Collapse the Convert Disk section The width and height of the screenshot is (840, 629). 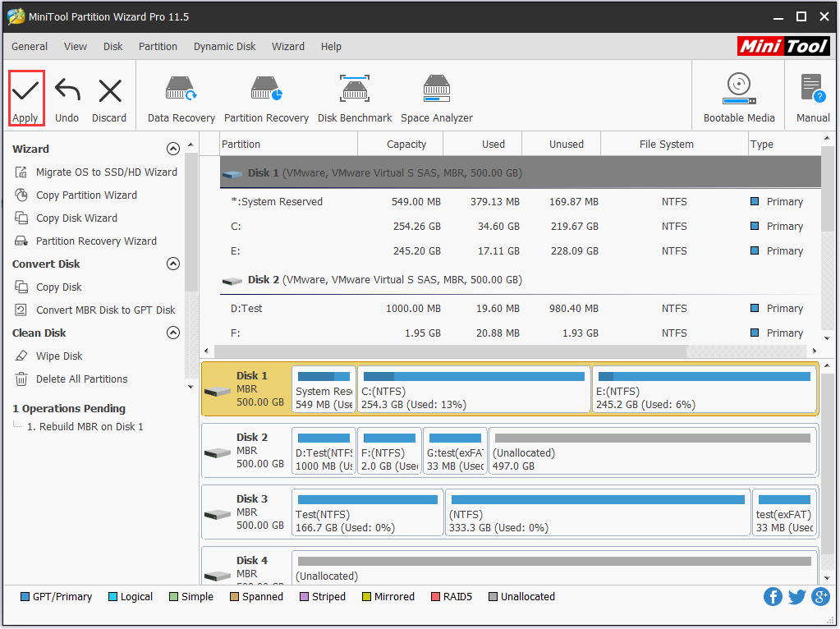tap(173, 264)
